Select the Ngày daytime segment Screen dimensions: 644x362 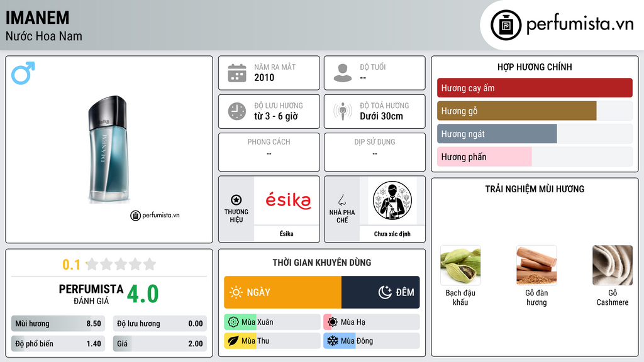(282, 292)
